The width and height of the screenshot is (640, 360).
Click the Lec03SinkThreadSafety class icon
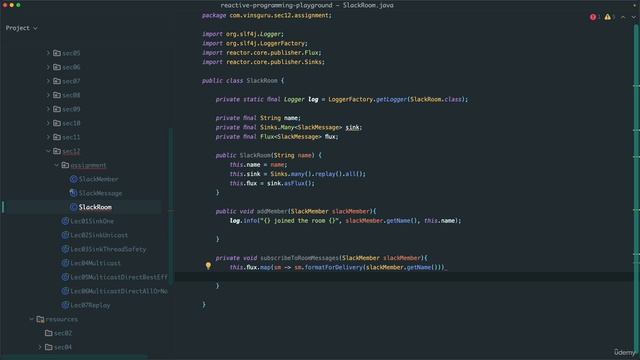pos(65,249)
